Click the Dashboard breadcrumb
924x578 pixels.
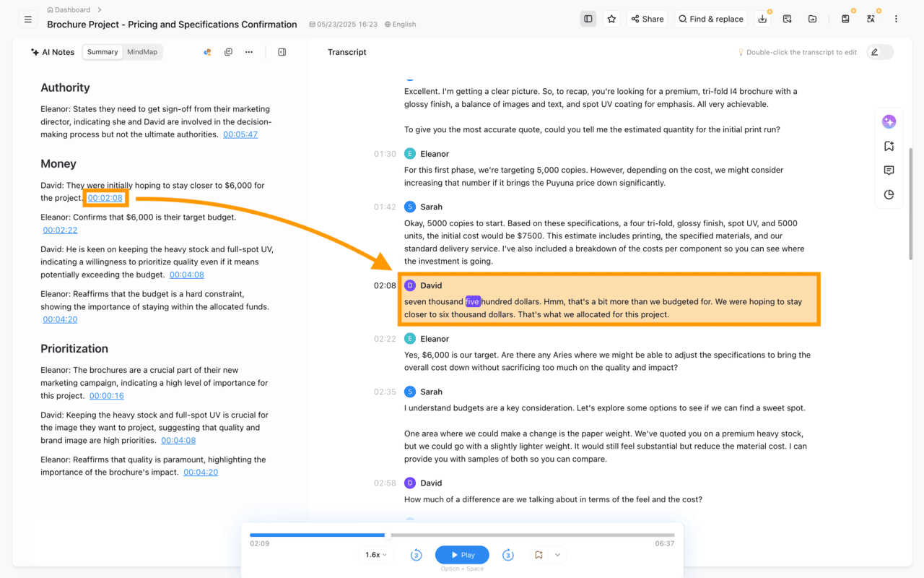[69, 9]
